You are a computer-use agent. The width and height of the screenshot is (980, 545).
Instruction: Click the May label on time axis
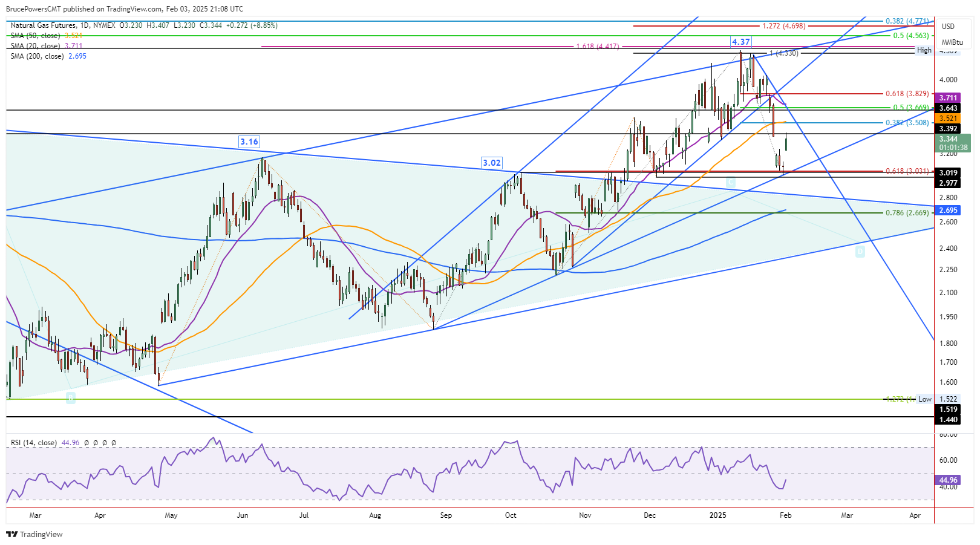point(171,515)
